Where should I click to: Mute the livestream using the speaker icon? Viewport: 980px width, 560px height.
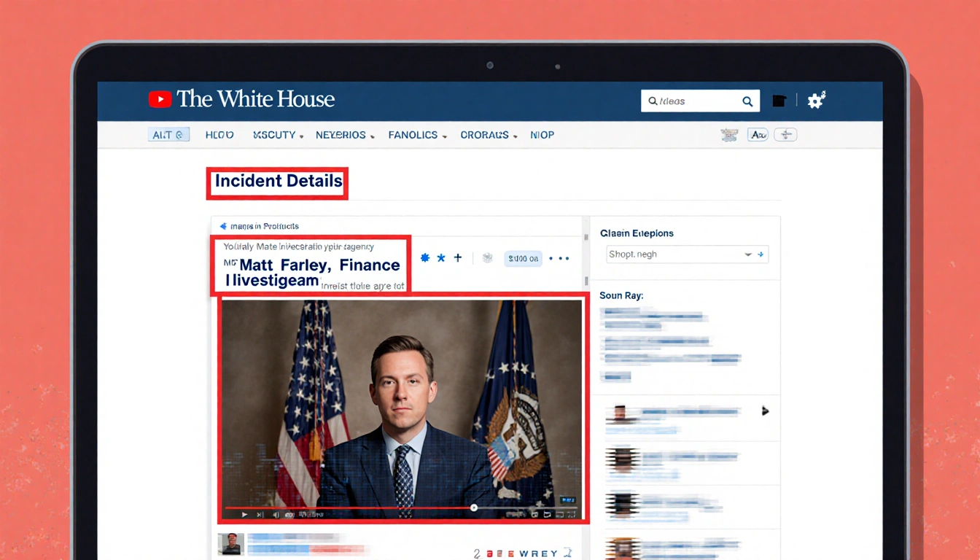click(x=276, y=514)
